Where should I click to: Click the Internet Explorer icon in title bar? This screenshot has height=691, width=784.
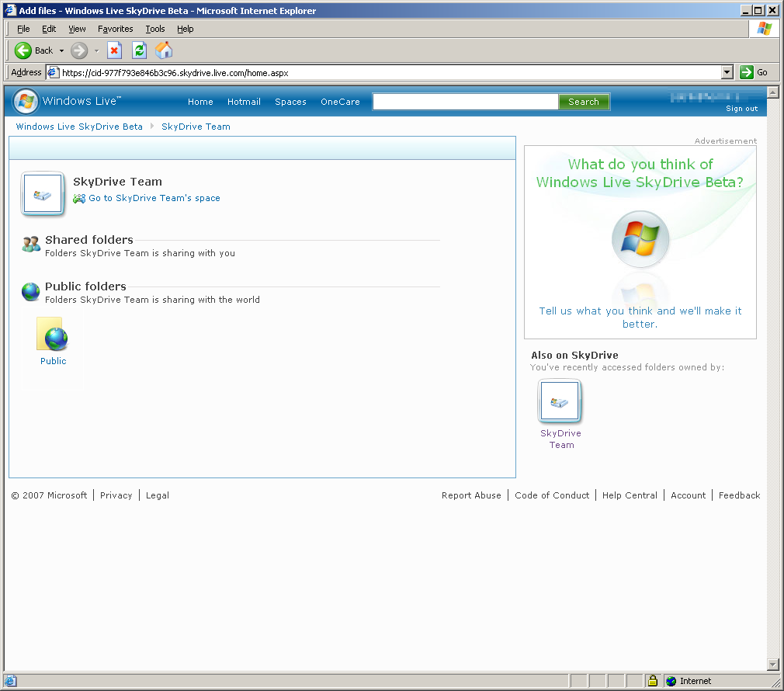[x=11, y=11]
